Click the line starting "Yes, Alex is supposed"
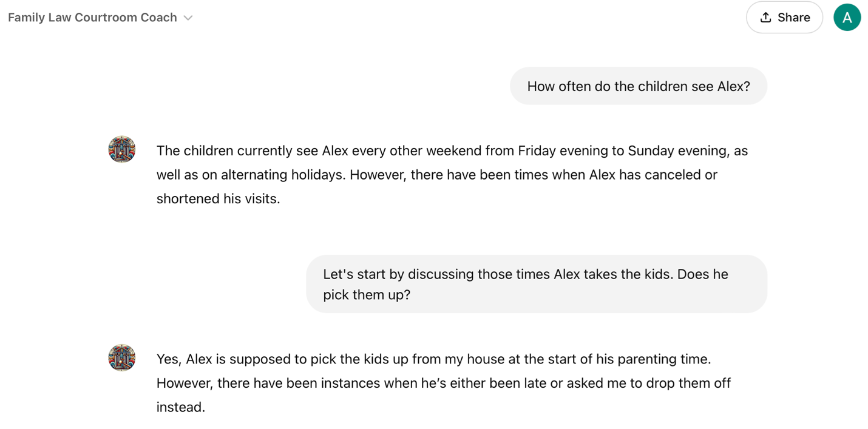868x429 pixels. coord(433,359)
